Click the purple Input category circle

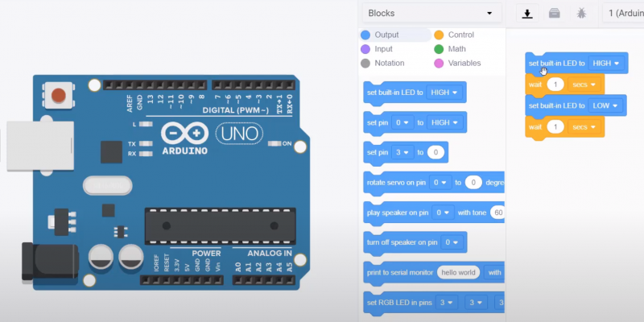[365, 49]
